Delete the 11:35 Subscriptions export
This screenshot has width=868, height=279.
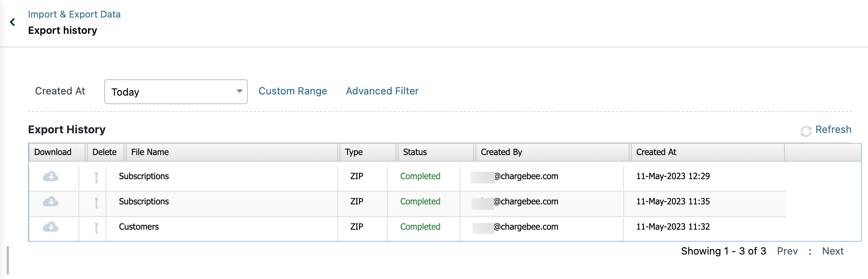point(96,203)
